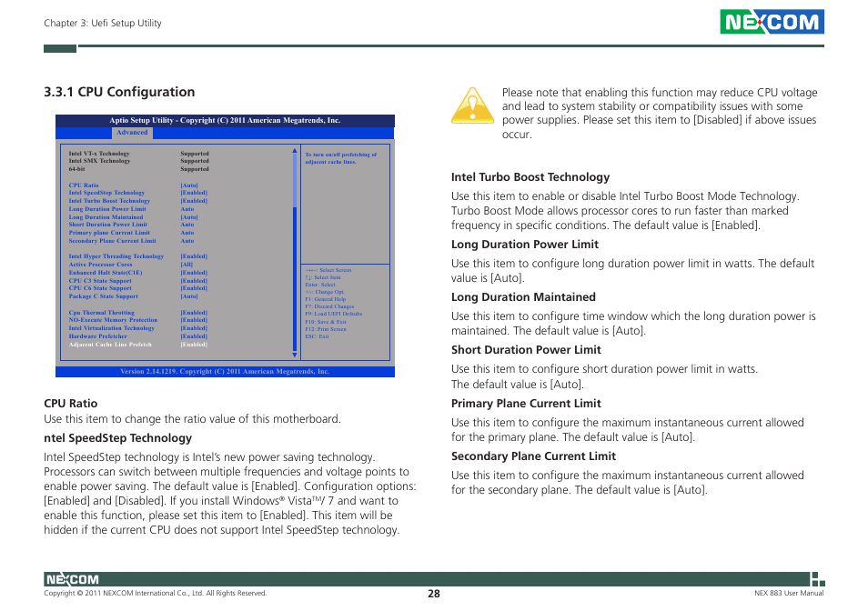Select the Advanced tab in the BIOS screenshot

[x=132, y=133]
